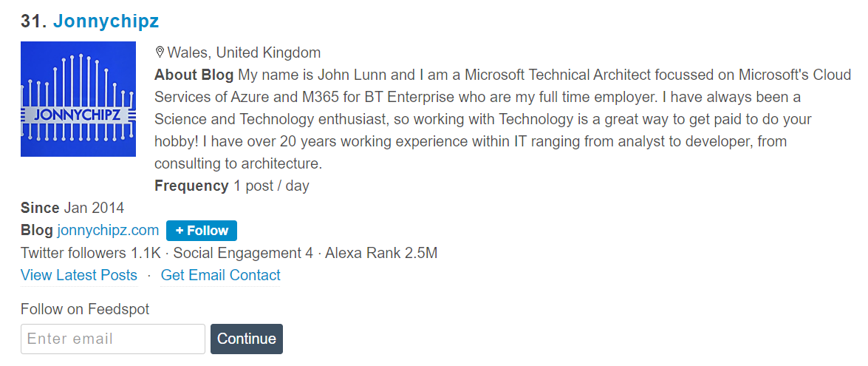
Task: Click the listing number 31
Action: click(33, 21)
